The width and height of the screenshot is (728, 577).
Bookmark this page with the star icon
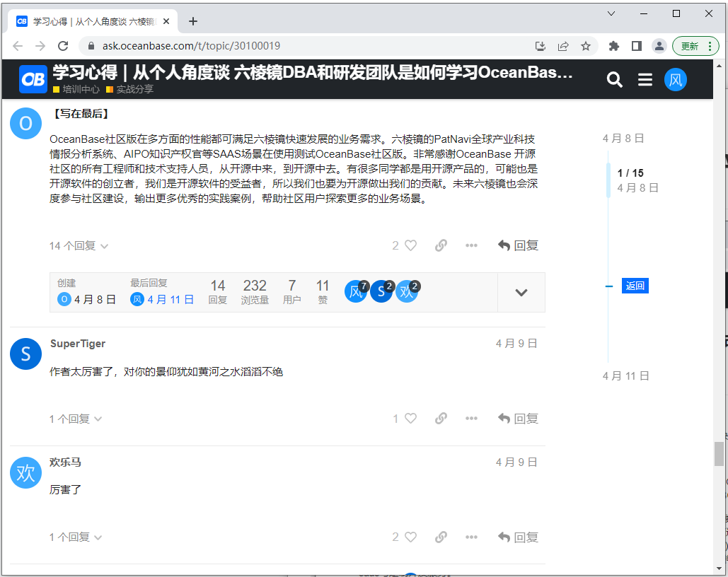(586, 46)
